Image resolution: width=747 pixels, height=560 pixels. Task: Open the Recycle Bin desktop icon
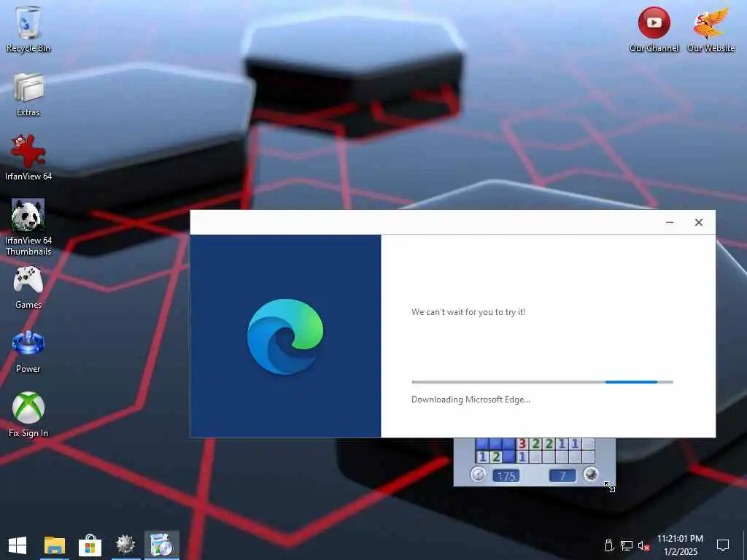tap(28, 29)
